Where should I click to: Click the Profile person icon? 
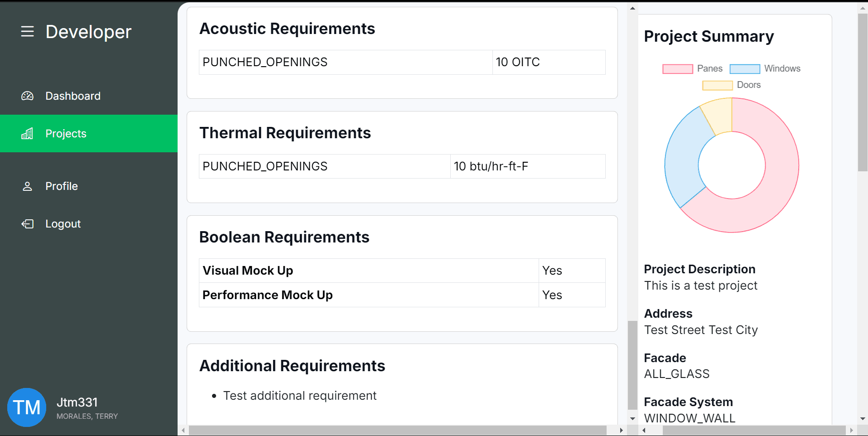[27, 186]
